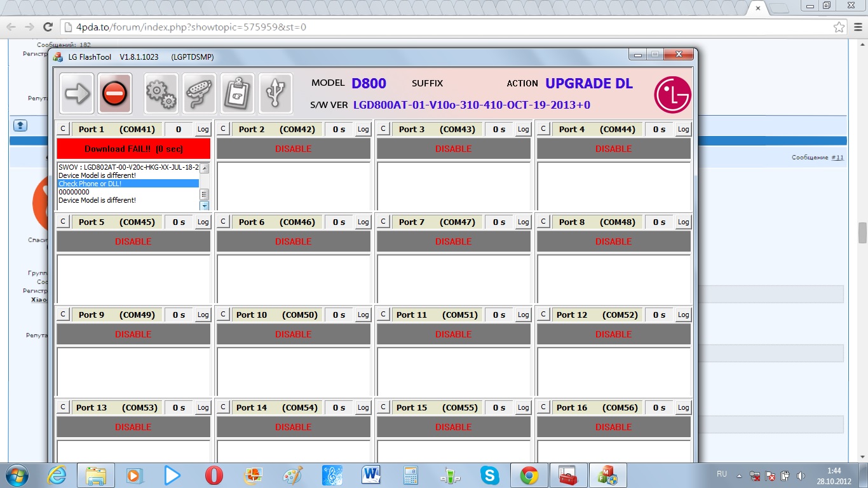Click the LG logo
Screen dimensions: 868x488
672,95
